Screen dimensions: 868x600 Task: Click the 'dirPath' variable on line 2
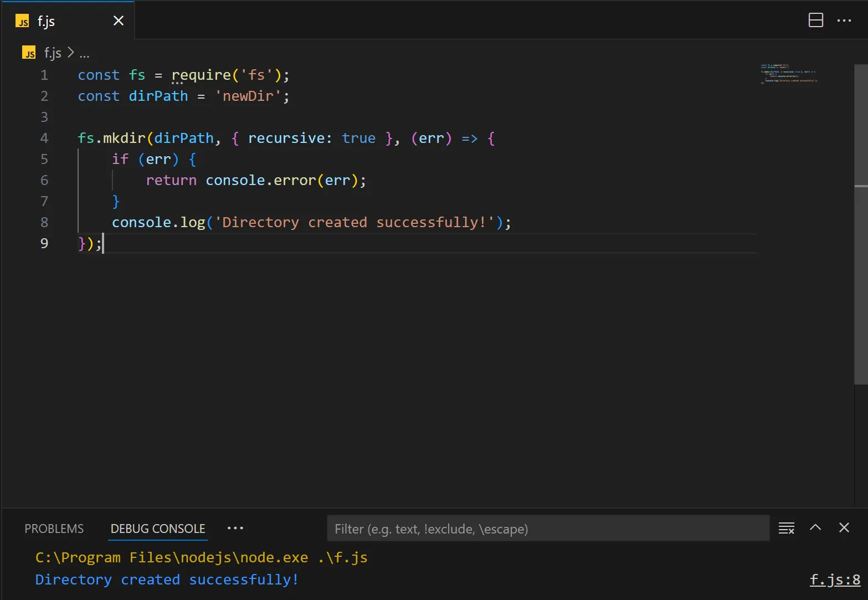(158, 96)
